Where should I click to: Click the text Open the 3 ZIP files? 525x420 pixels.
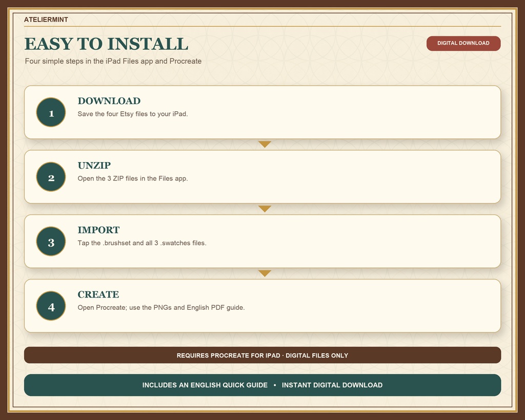[133, 178]
